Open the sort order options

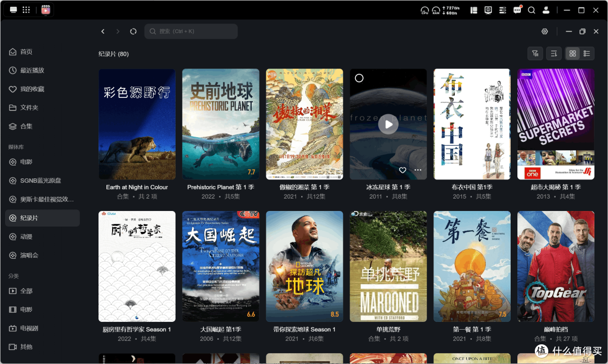pyautogui.click(x=554, y=53)
